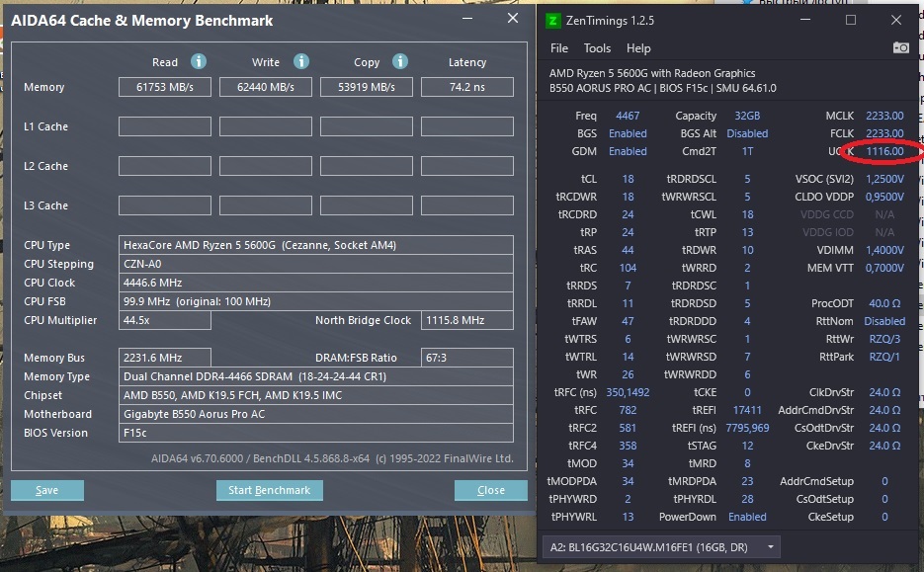Screen dimensions: 924x572
Task: Click the tFAW value 47
Action: pyautogui.click(x=628, y=322)
